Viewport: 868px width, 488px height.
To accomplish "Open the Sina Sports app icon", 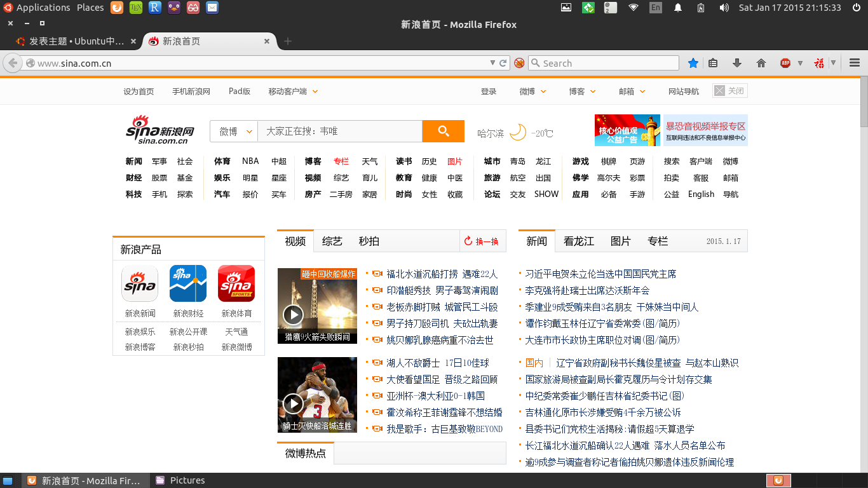I will click(x=236, y=283).
